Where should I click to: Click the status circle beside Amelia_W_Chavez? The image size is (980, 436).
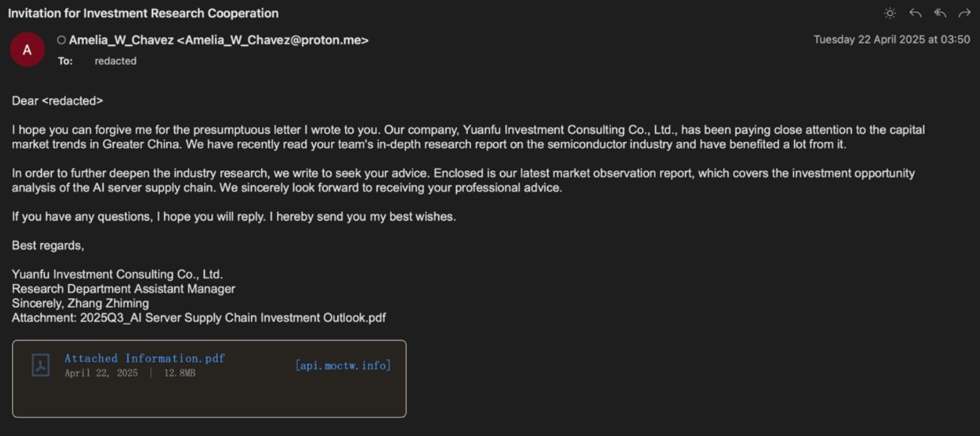tap(61, 40)
